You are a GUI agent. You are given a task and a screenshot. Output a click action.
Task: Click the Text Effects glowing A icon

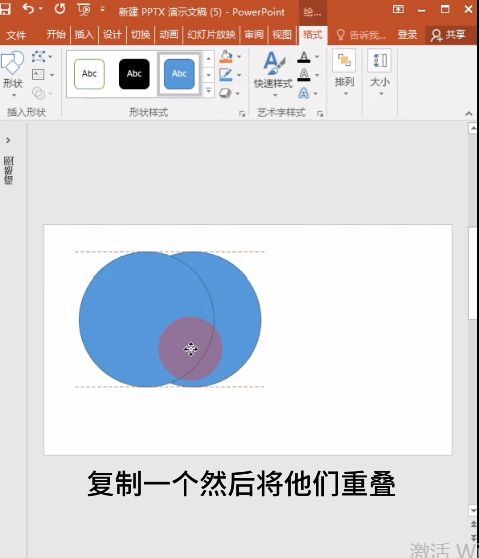click(x=304, y=93)
